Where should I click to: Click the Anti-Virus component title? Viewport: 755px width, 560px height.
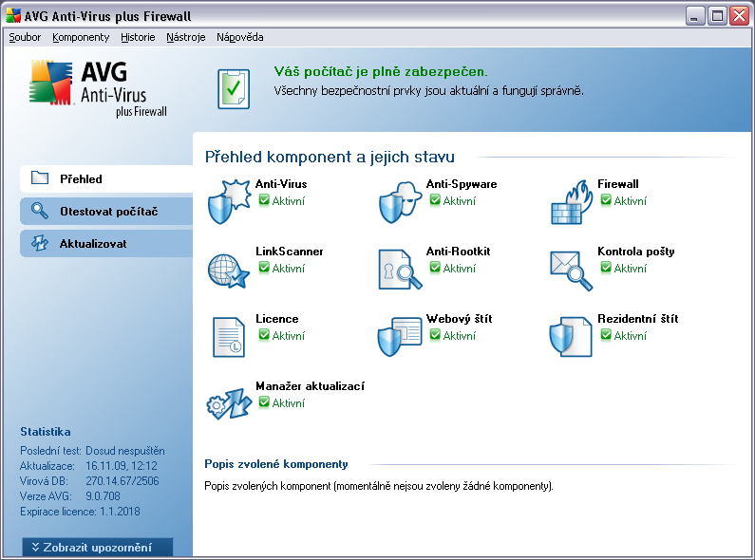(281, 184)
